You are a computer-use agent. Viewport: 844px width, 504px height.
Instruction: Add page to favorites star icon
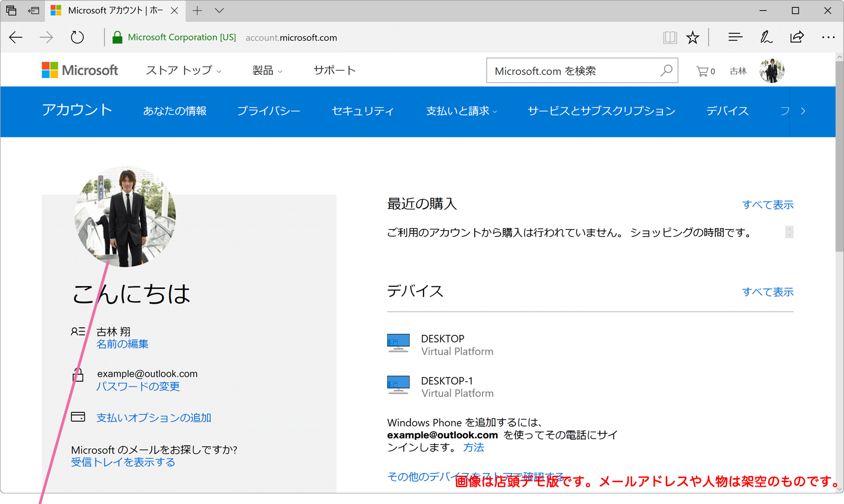[693, 37]
